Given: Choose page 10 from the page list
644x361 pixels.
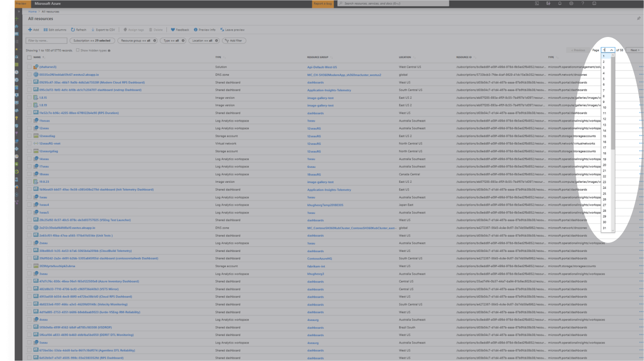Looking at the screenshot, I should pos(604,107).
